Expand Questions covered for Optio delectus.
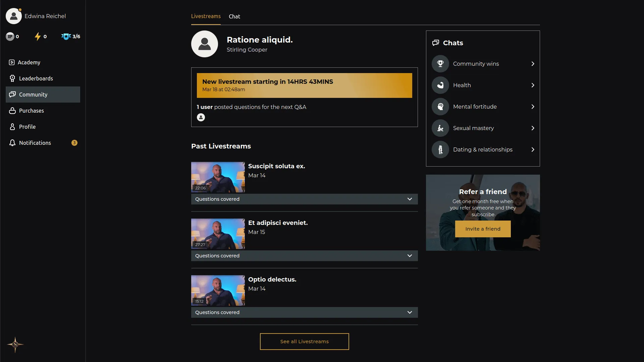 coord(410,312)
